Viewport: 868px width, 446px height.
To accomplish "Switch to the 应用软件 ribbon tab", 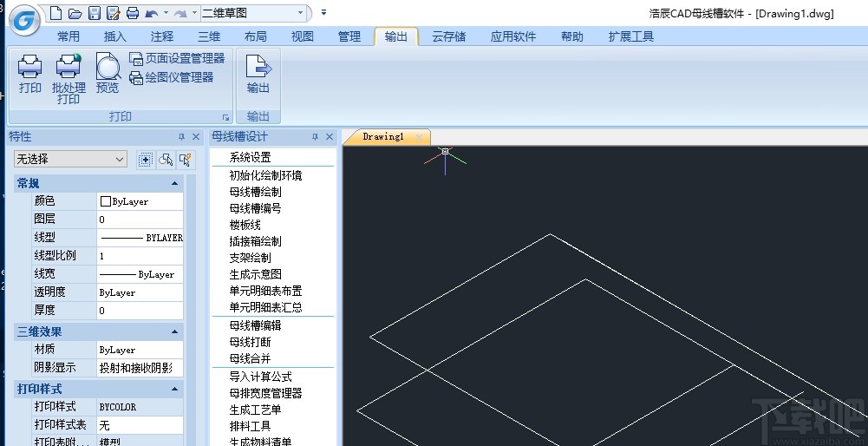I will click(x=513, y=36).
